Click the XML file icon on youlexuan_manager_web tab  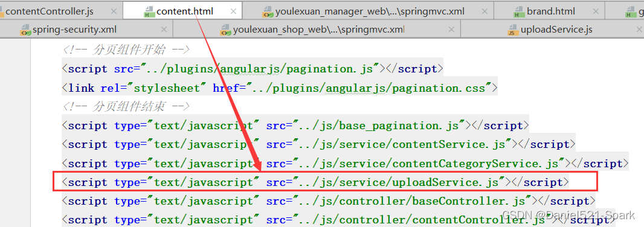pos(268,12)
